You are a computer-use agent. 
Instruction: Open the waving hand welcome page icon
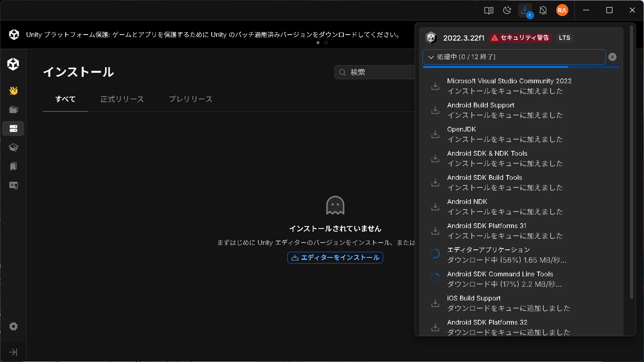pos(13,91)
